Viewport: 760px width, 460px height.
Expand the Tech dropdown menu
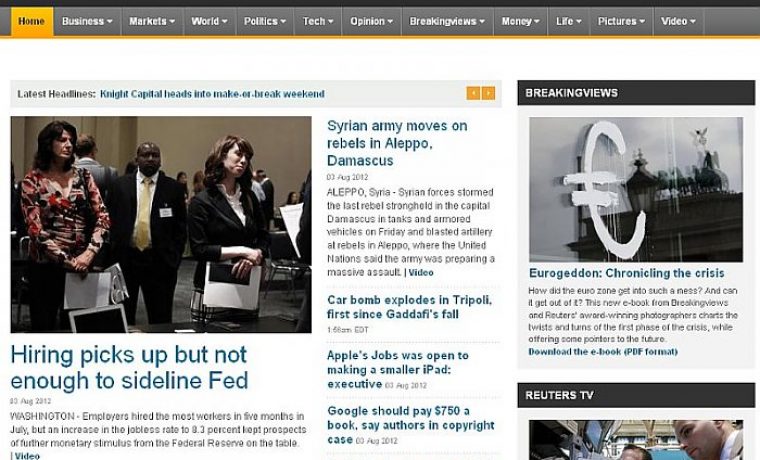(x=318, y=21)
